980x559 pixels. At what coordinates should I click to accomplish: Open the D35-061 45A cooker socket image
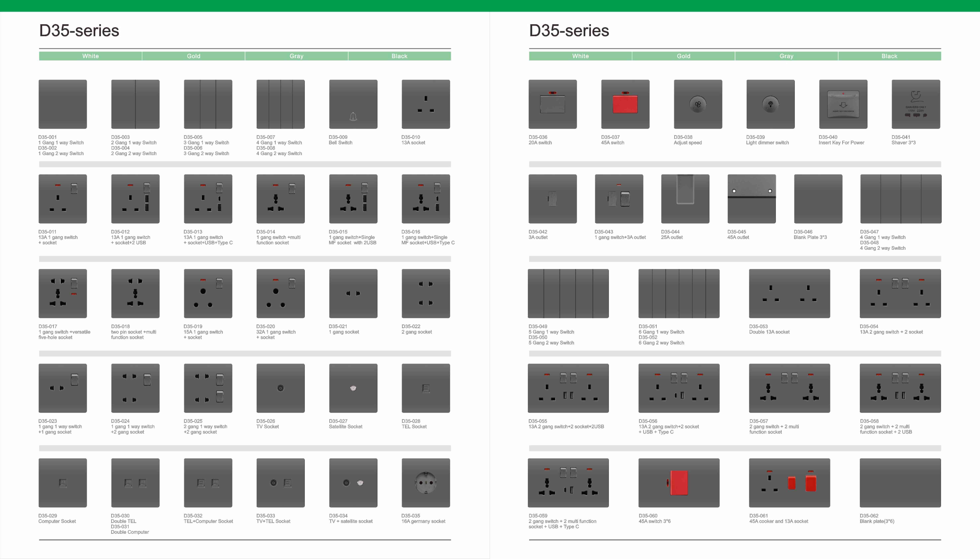pyautogui.click(x=789, y=483)
